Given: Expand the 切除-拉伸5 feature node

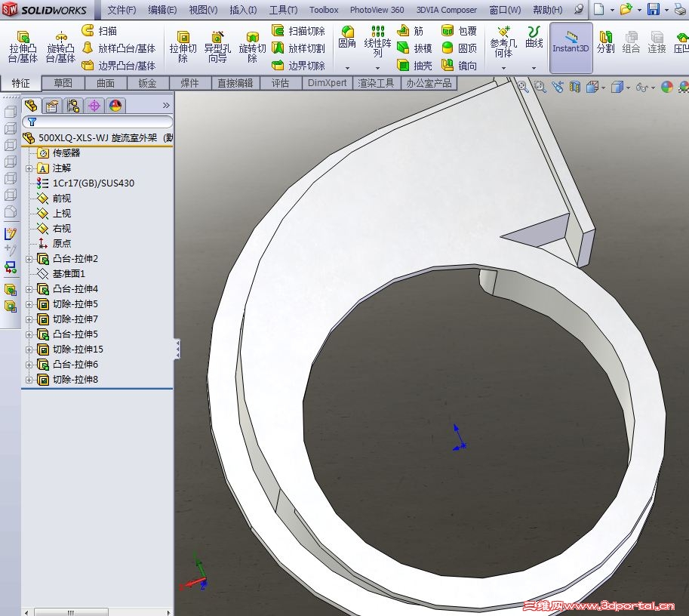Looking at the screenshot, I should coord(29,304).
